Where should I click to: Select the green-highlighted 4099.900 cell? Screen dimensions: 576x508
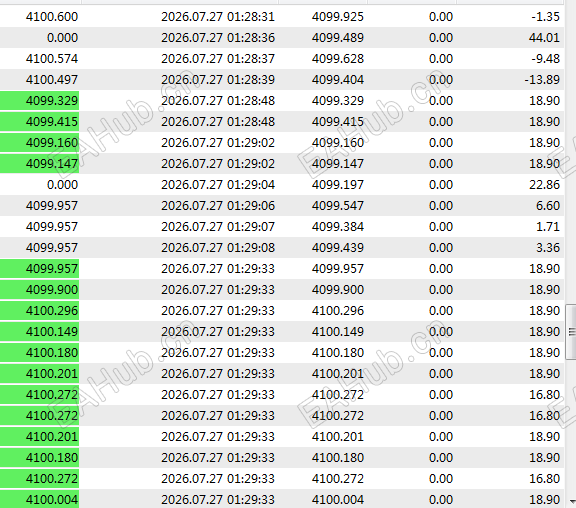39,289
